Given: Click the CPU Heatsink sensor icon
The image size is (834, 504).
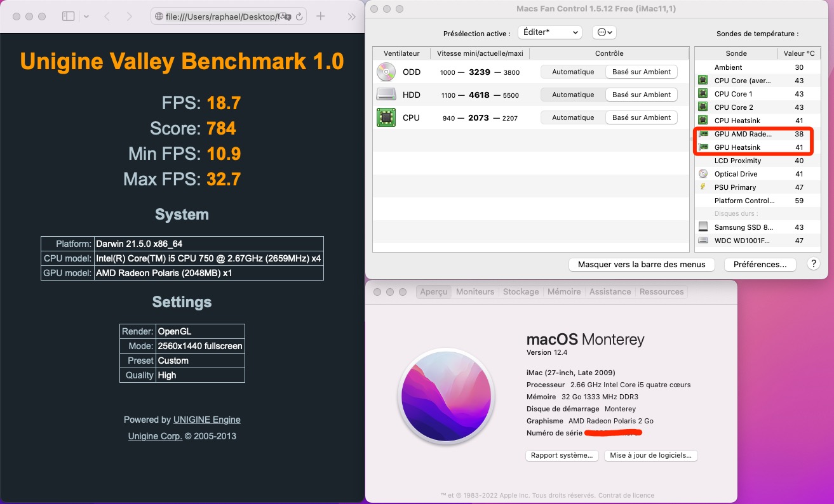Looking at the screenshot, I should point(703,121).
